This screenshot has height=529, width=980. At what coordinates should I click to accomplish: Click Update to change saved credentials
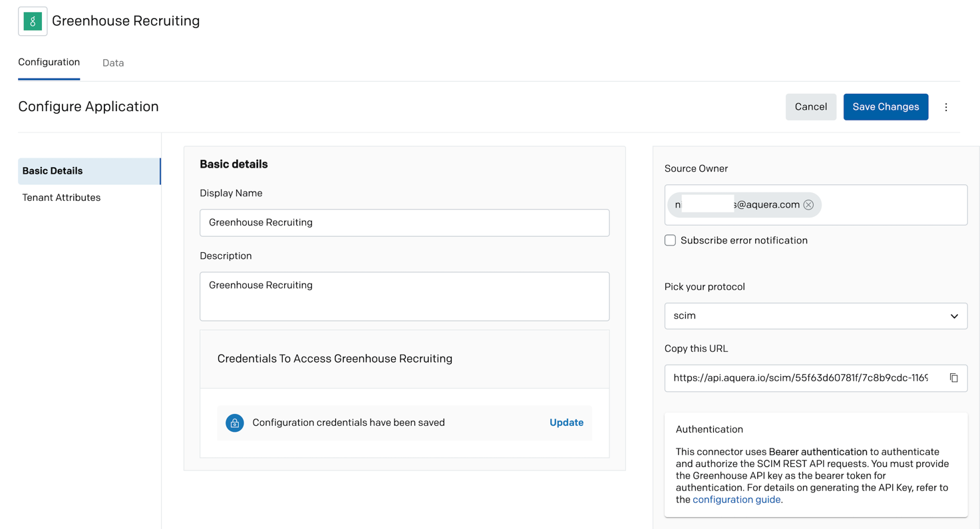[566, 423]
